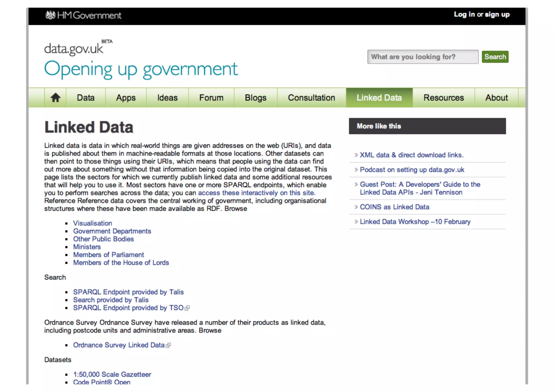Click the Home icon in navigation bar

[x=55, y=98]
